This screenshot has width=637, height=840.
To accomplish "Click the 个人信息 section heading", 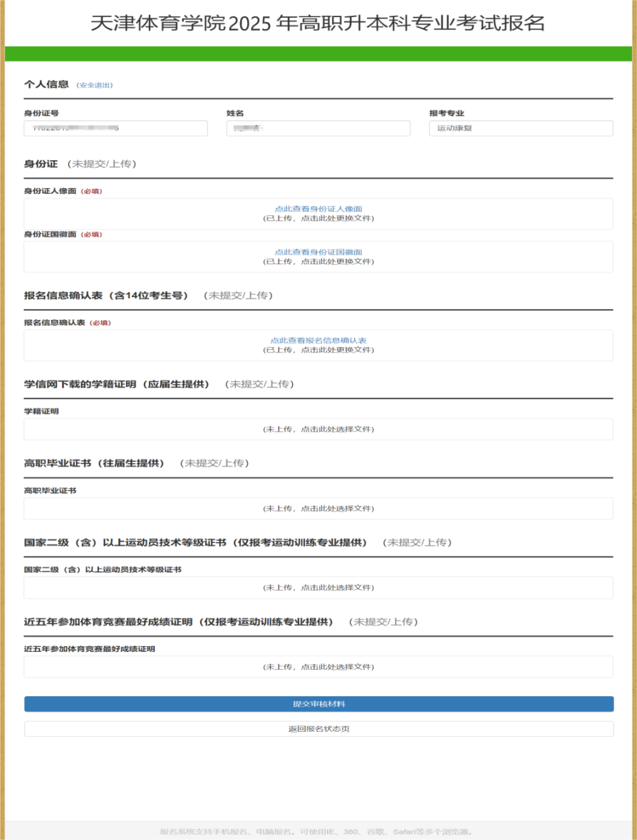I will click(46, 85).
